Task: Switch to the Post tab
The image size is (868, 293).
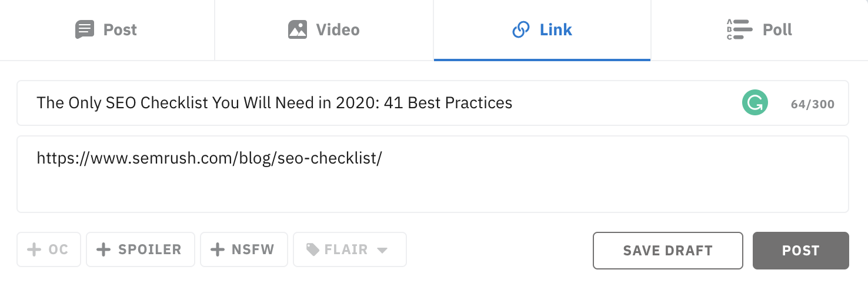Action: pos(107,30)
